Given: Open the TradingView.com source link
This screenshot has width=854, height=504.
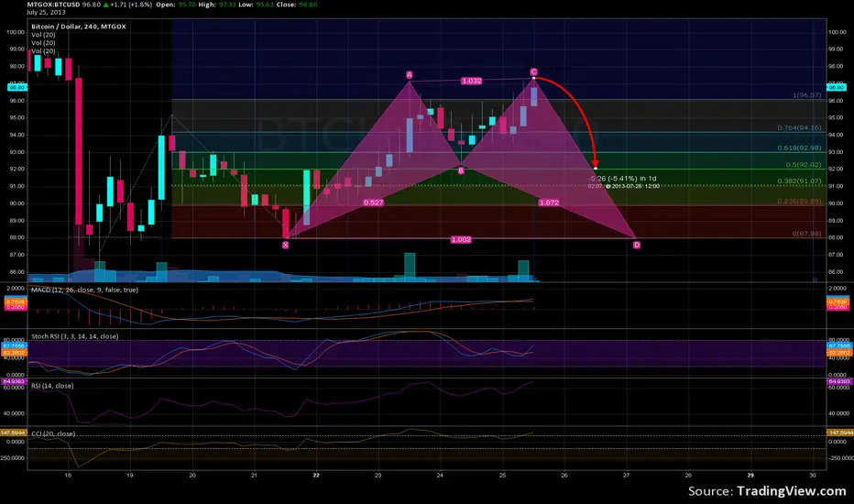Looking at the screenshot, I should [792, 491].
